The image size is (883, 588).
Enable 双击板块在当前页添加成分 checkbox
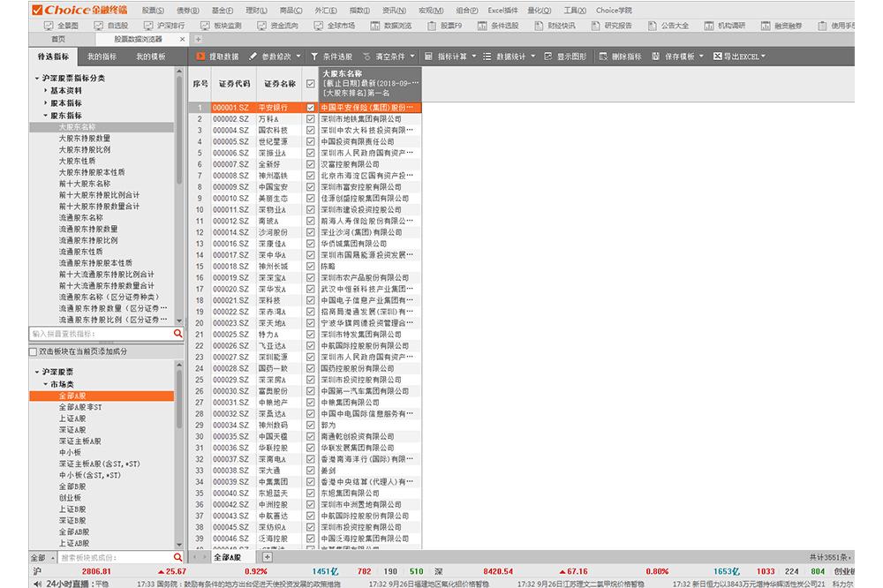point(34,351)
